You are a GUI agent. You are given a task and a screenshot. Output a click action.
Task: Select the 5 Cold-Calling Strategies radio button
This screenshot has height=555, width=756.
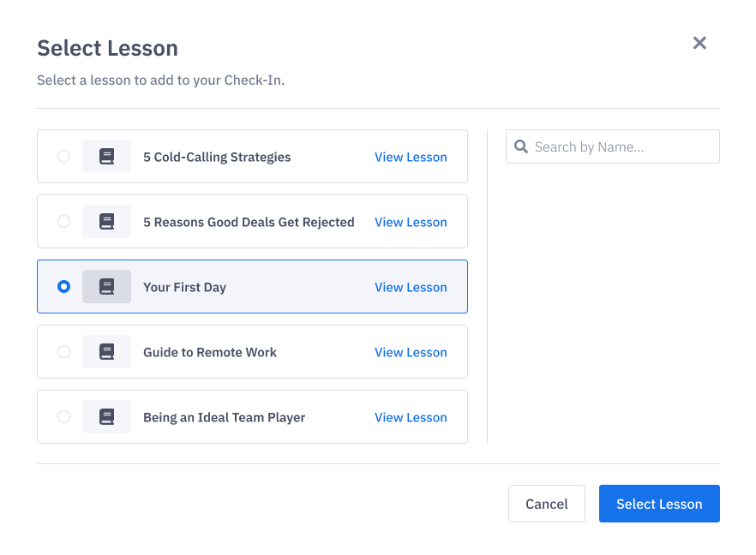(63, 157)
